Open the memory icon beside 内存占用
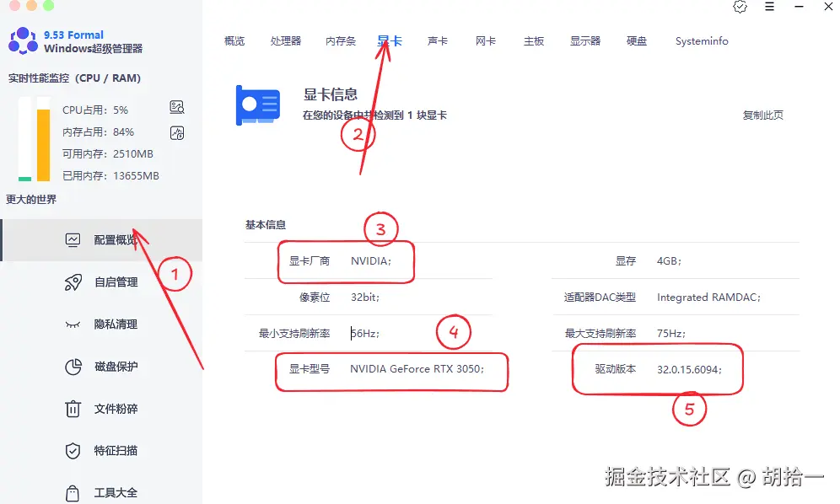 [177, 133]
